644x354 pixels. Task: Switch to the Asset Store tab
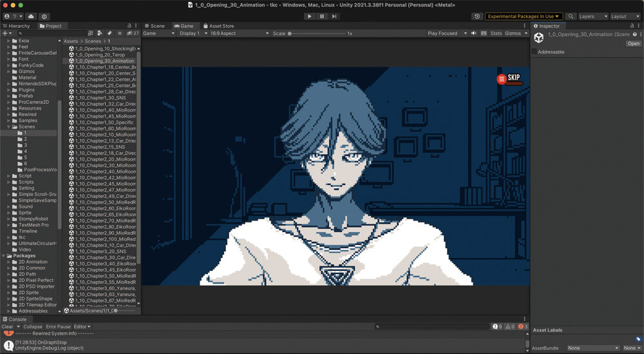coord(218,26)
